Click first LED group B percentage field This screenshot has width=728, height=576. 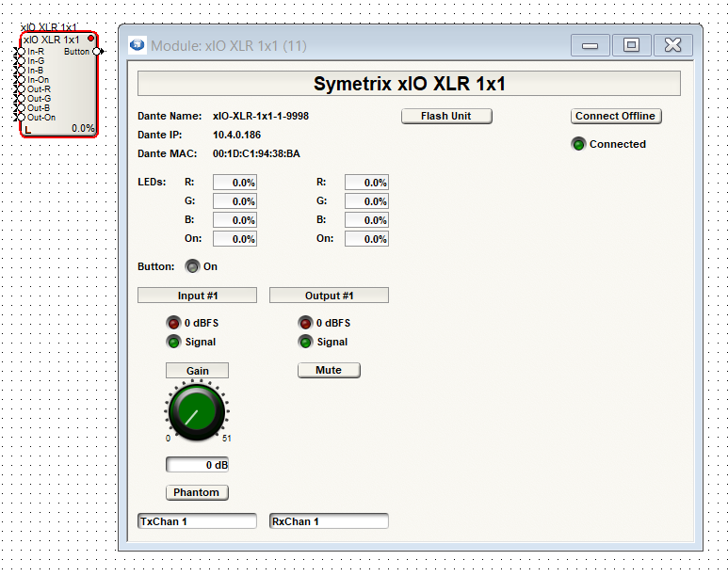click(235, 220)
